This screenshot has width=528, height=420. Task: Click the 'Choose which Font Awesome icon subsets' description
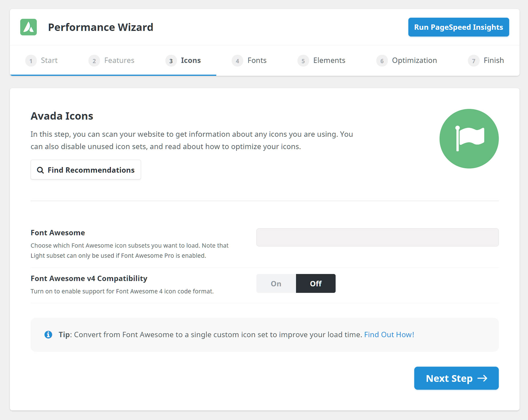click(x=130, y=251)
